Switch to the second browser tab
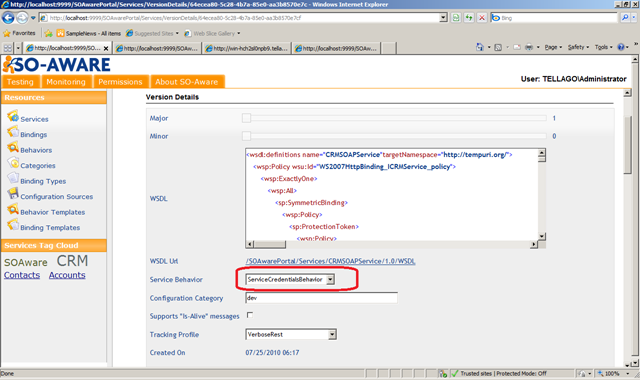 (x=157, y=48)
